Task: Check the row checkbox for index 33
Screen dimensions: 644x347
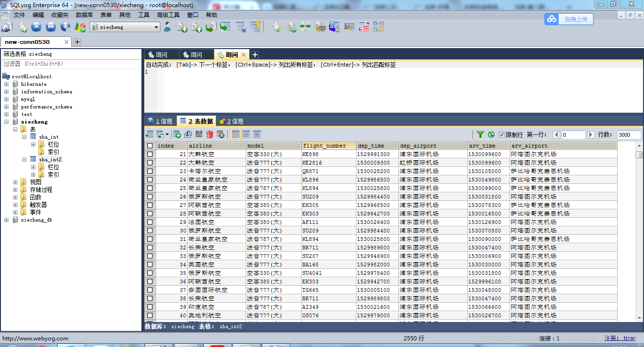Action: pos(150,256)
